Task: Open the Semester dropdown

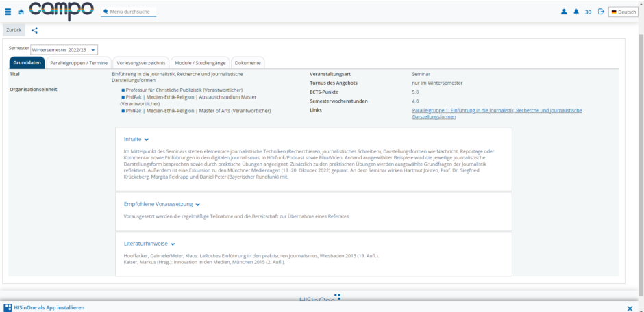Action: pyautogui.click(x=64, y=50)
